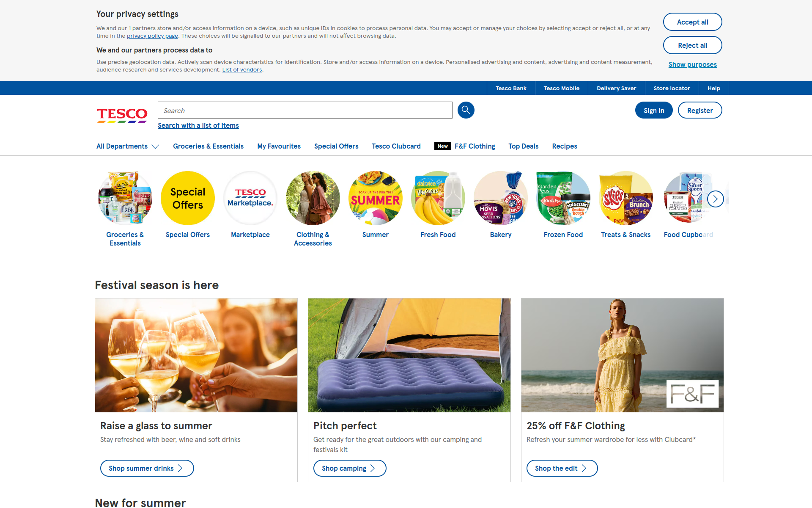
Task: Open the Bakery category icon
Action: [x=501, y=198]
